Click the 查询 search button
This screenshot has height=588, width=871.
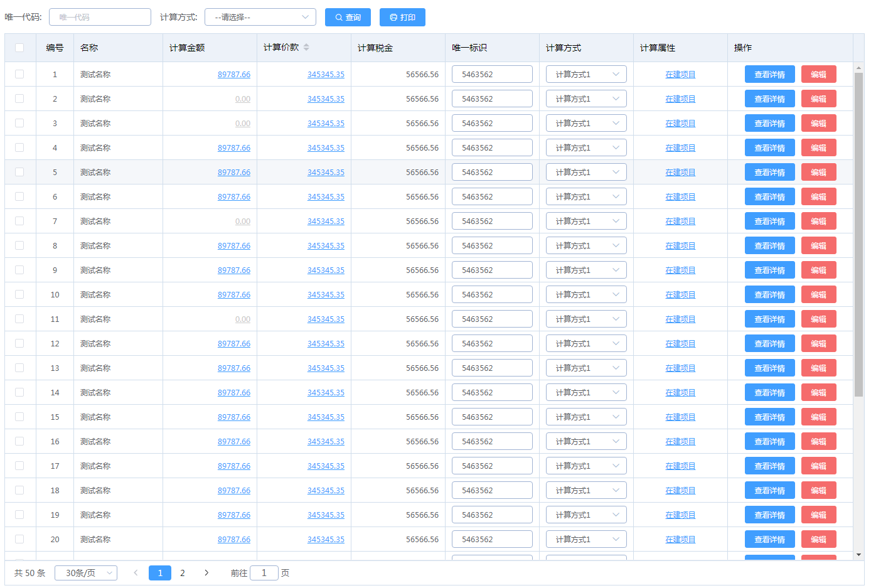pos(348,17)
